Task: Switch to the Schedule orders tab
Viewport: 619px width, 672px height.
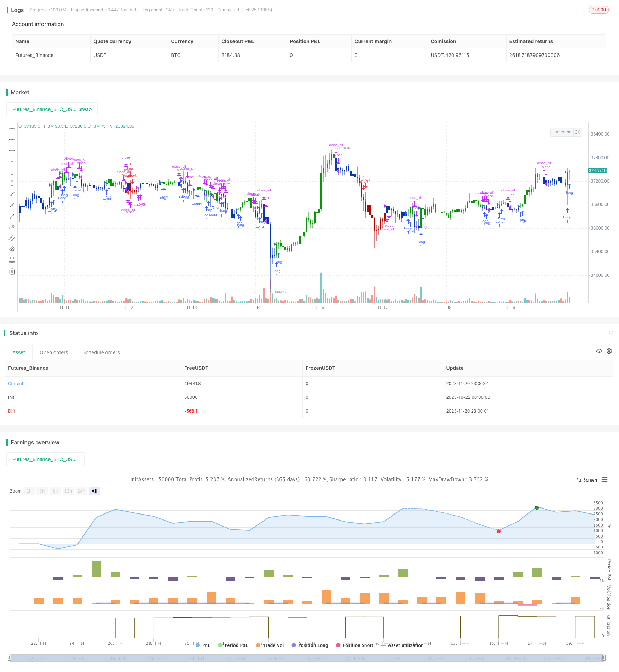Action: (x=101, y=352)
